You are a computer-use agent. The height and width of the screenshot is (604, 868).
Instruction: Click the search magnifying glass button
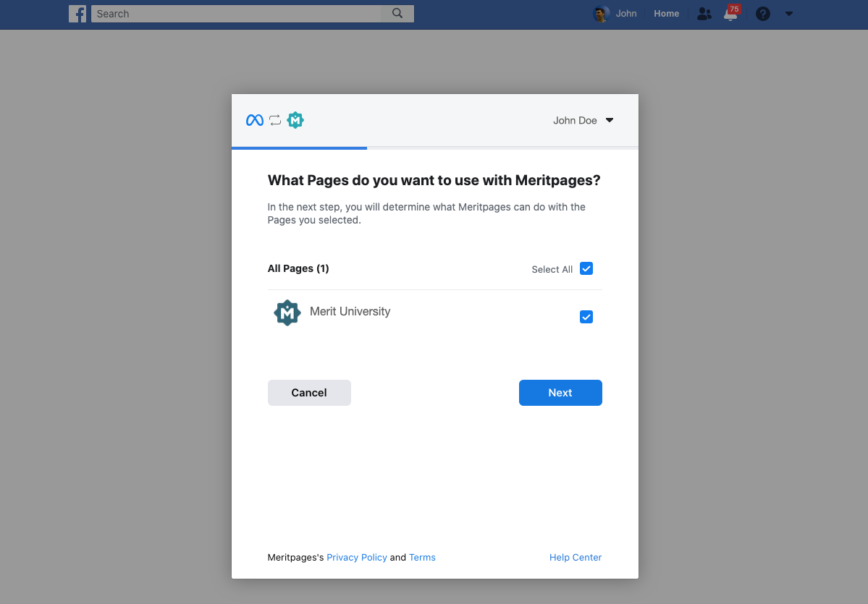pos(397,14)
